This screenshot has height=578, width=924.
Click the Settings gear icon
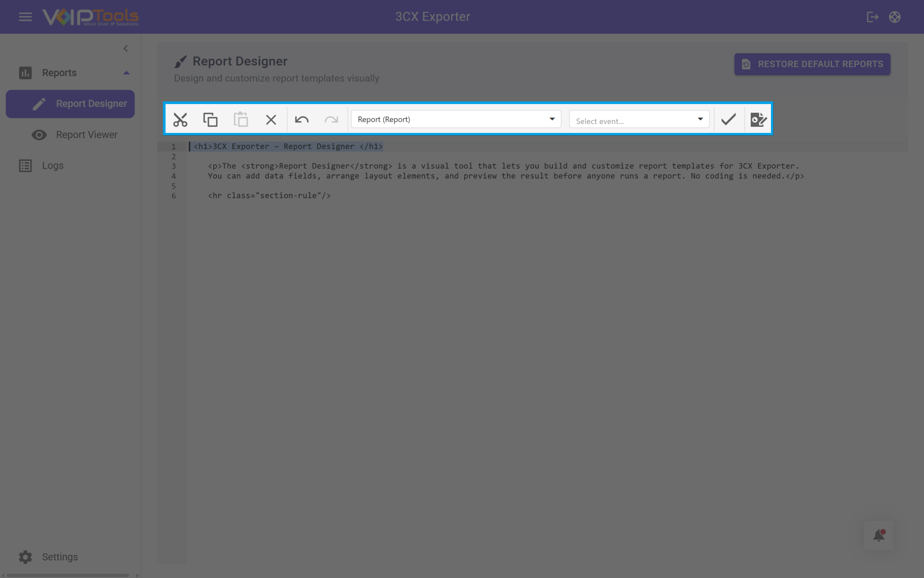point(25,557)
